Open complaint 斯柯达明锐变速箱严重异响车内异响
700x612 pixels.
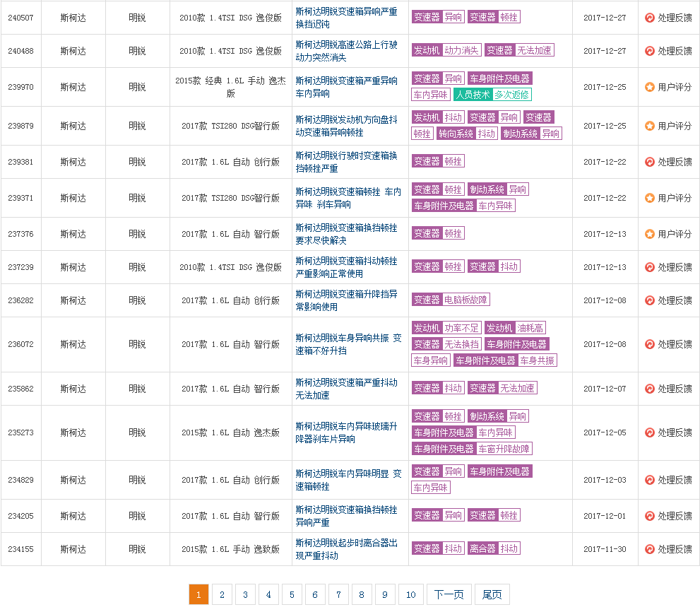tap(346, 87)
